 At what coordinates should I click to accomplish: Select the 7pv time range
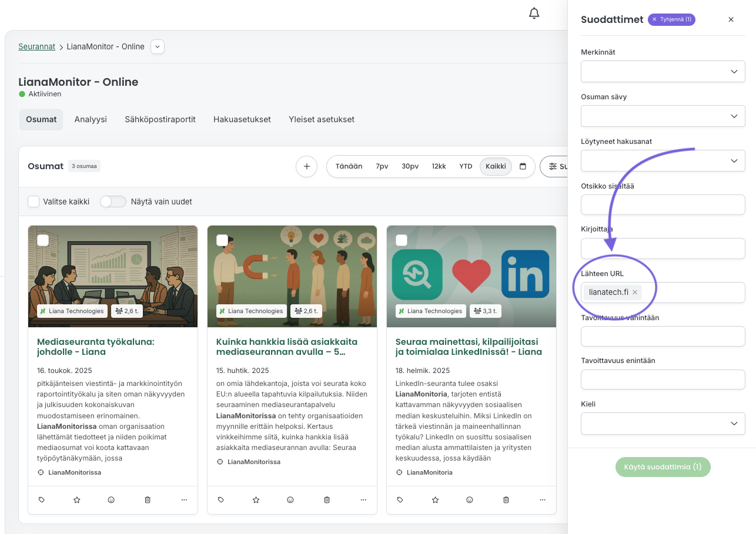(382, 166)
